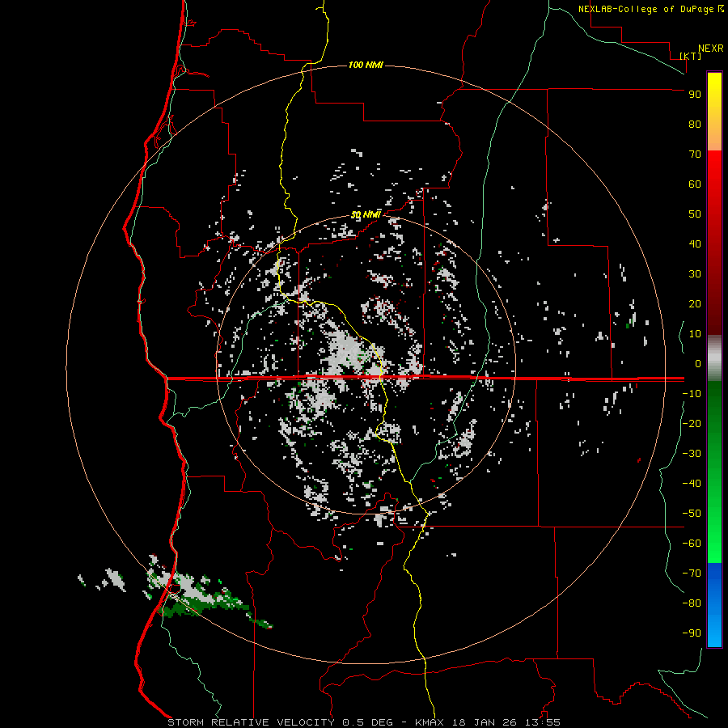
Task: Click the -30 scale label
Action: coord(692,454)
